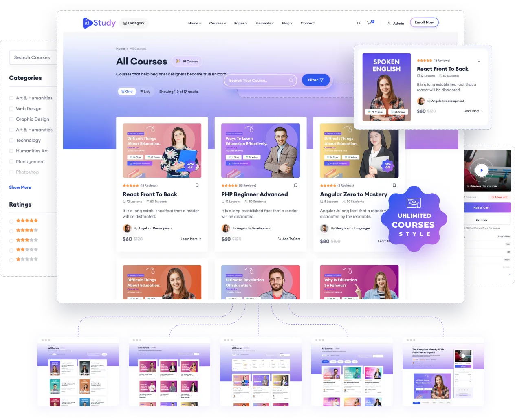This screenshot has width=515, height=420.
Task: Check the Web Design category
Action: [x=11, y=109]
